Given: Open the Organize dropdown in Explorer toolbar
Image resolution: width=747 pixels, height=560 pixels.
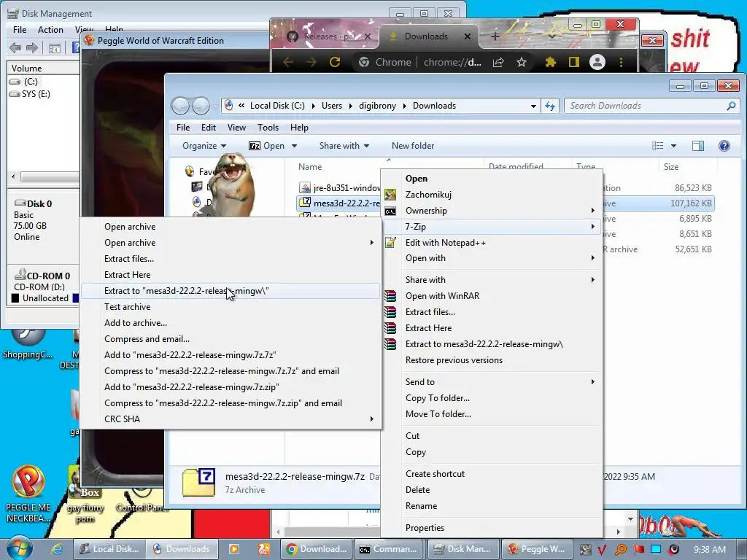Looking at the screenshot, I should coord(204,146).
